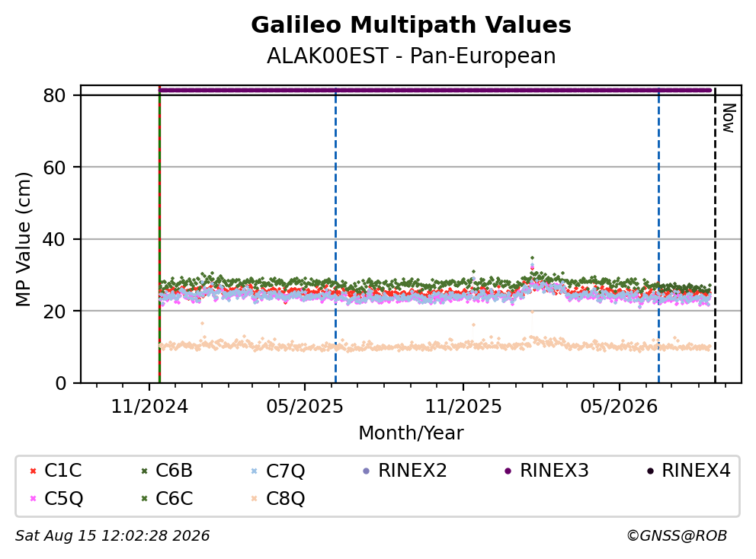
Task: Click the timestamp Sat Aug 15 12:02:28 2026
Action: point(112,536)
